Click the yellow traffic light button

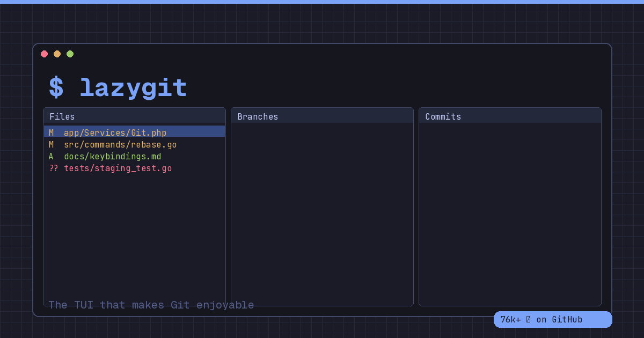57,54
